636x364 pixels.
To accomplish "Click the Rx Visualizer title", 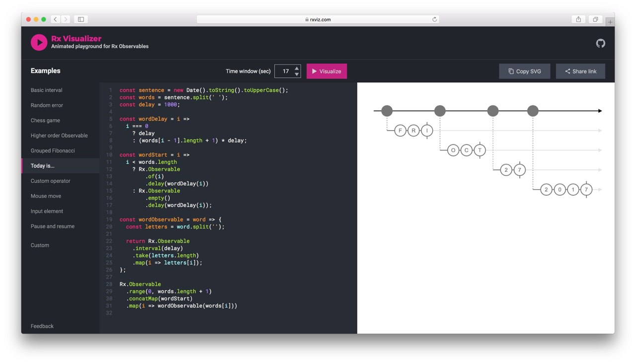I will [x=76, y=38].
